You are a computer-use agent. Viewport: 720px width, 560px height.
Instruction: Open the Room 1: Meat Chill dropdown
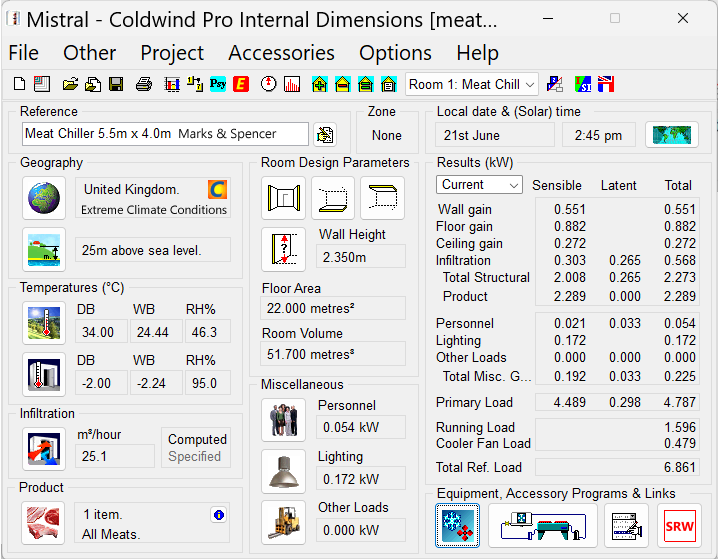click(x=472, y=84)
